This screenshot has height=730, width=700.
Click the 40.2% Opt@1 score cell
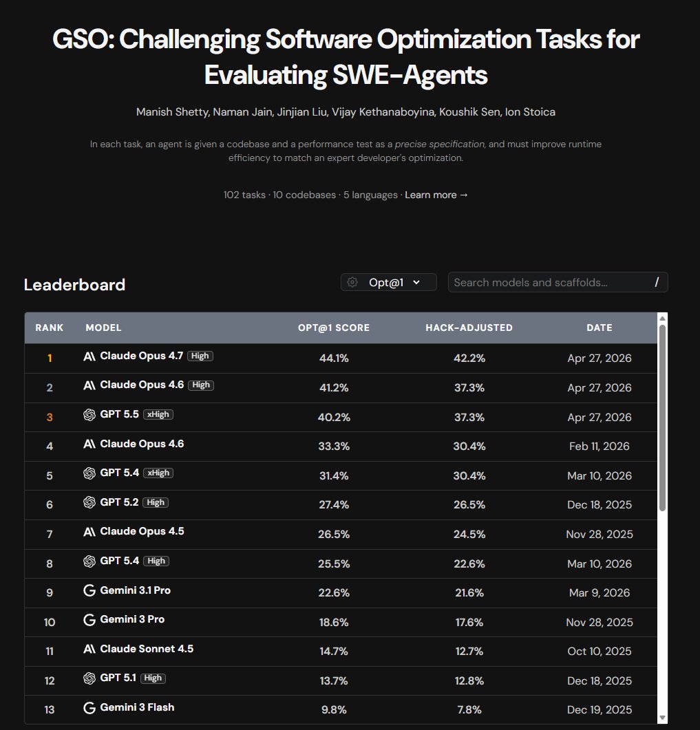click(x=334, y=417)
